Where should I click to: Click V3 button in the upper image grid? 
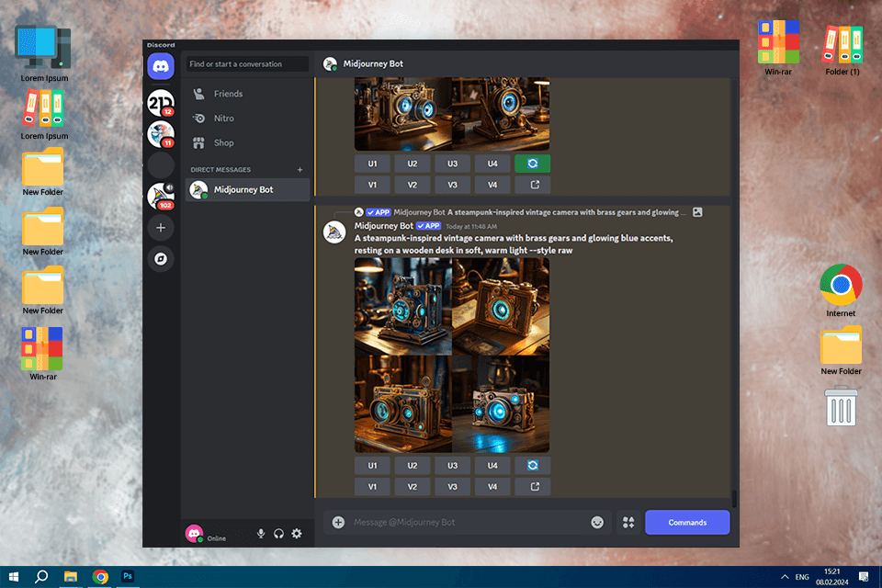coord(452,185)
